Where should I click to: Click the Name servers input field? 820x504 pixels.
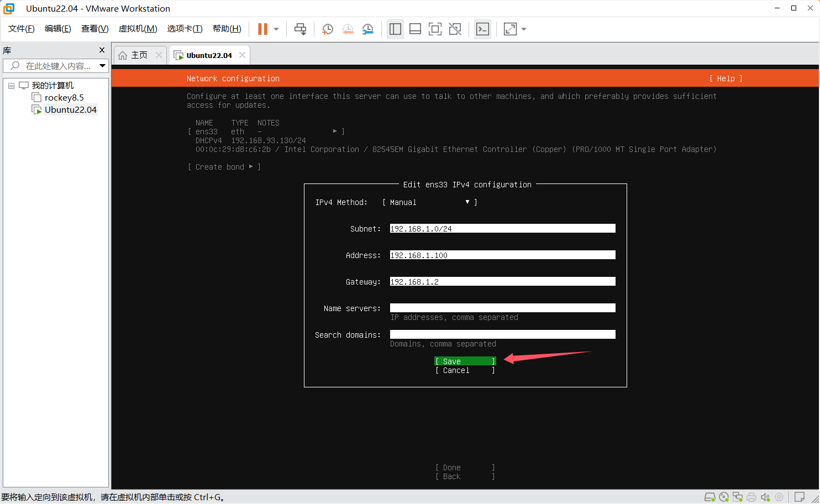pyautogui.click(x=502, y=308)
